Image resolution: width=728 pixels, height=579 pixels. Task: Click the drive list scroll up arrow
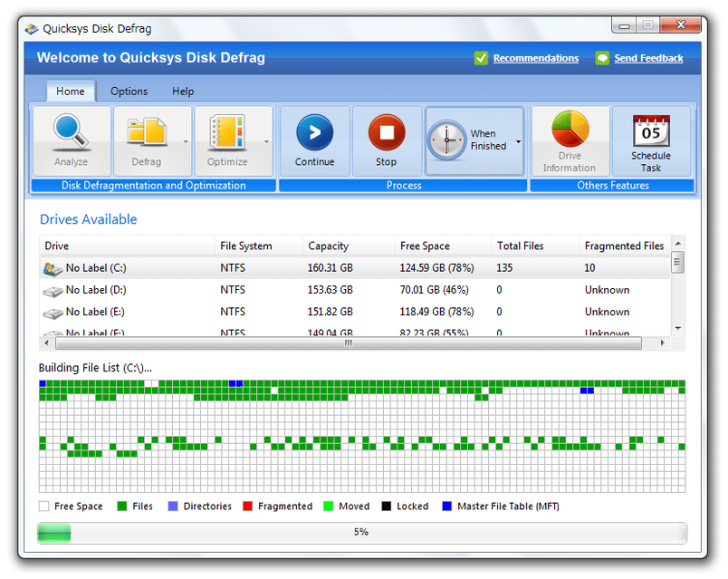click(678, 244)
